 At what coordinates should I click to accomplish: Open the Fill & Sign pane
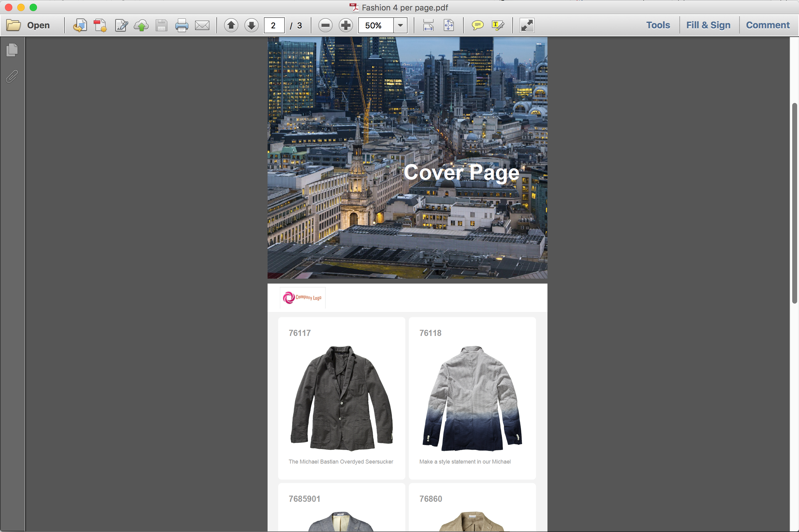(708, 25)
